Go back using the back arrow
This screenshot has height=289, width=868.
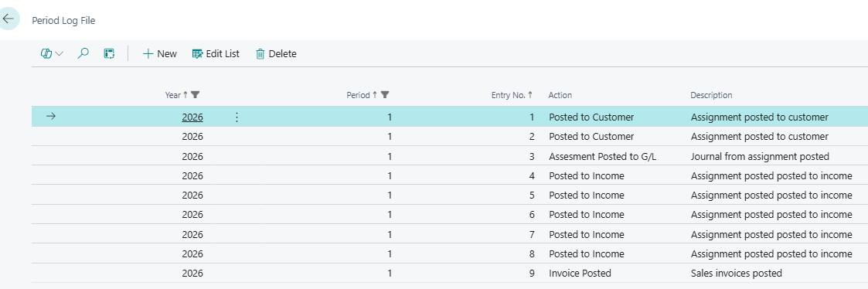point(8,19)
